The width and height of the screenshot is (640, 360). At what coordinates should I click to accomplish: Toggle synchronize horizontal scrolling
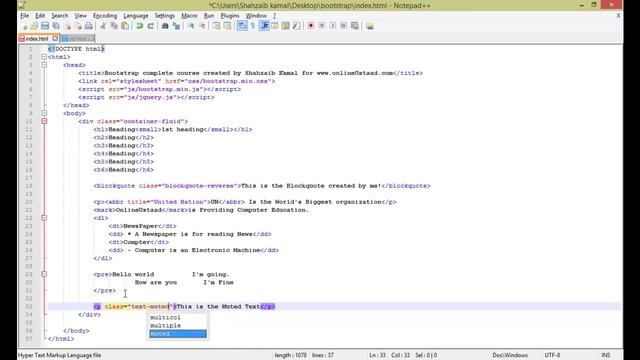click(227, 26)
